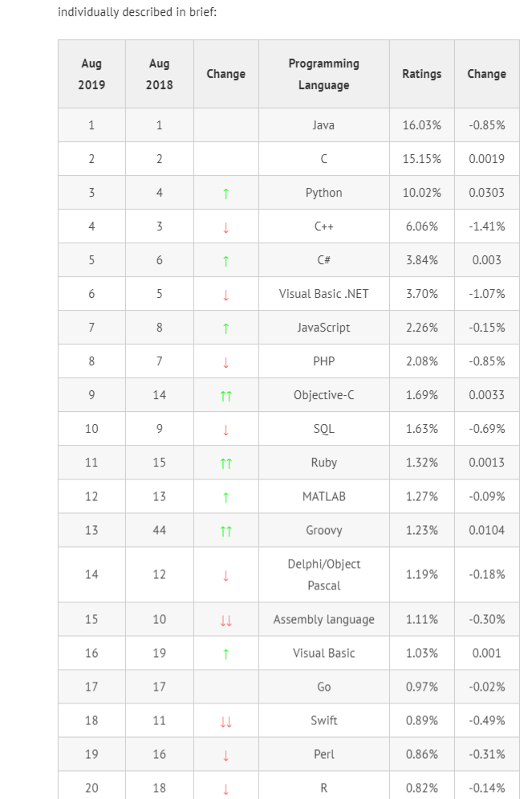This screenshot has height=799, width=532.
Task: Click the red down arrow beside C++
Action: pyautogui.click(x=225, y=227)
